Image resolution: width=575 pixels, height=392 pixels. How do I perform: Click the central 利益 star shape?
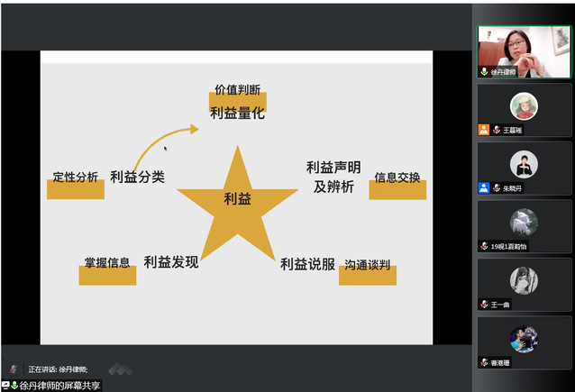pyautogui.click(x=238, y=199)
